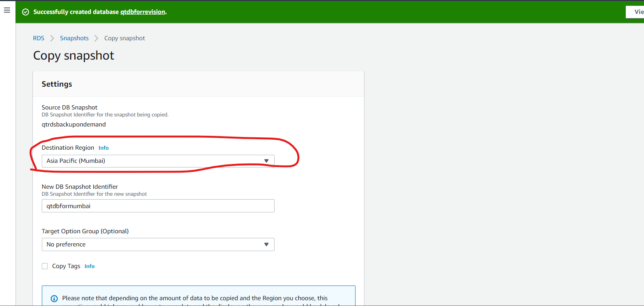
Task: Navigate to Snapshots breadcrumb
Action: [74, 38]
